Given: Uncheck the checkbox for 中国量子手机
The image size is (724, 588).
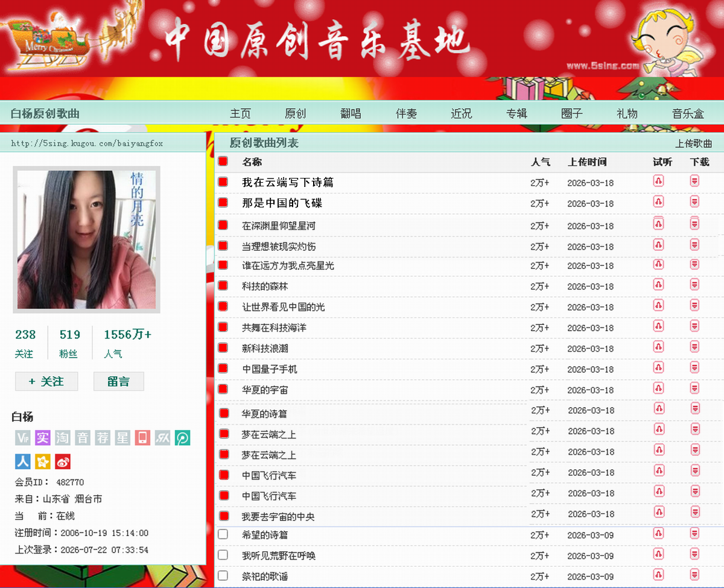Looking at the screenshot, I should (x=223, y=368).
